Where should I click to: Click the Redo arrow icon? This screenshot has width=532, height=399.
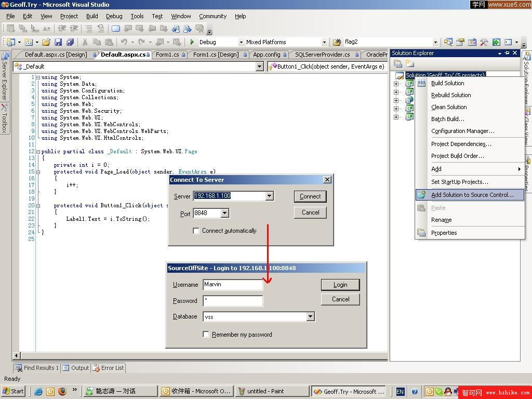[x=141, y=42]
